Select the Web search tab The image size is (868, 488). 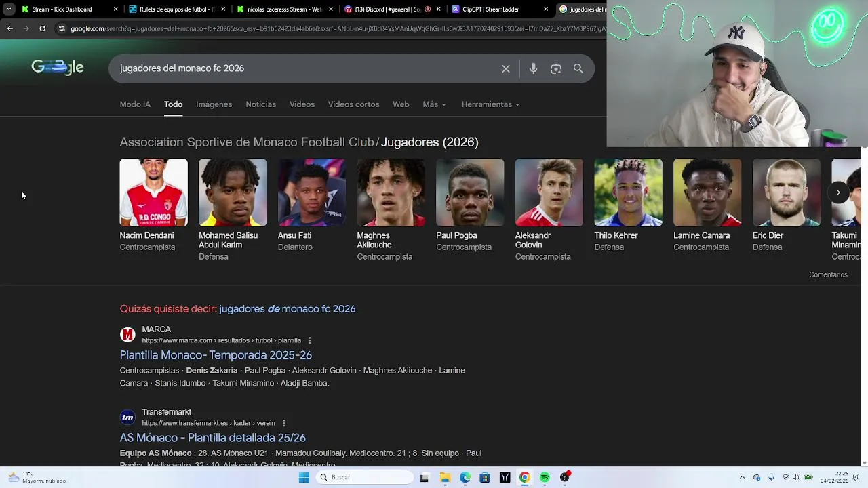401,104
